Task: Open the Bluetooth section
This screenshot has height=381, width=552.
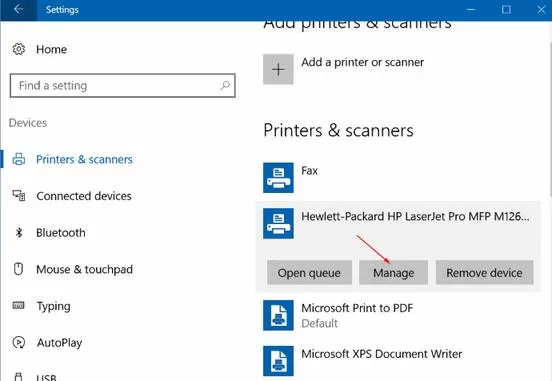Action: [x=61, y=233]
